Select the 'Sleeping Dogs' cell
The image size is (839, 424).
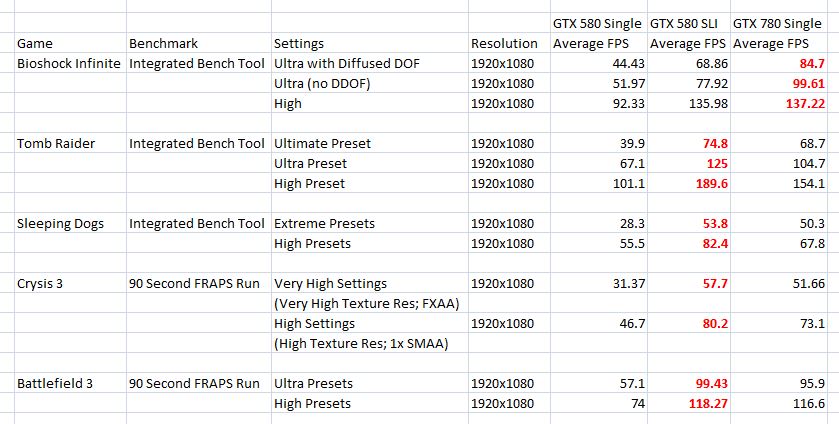pos(70,223)
